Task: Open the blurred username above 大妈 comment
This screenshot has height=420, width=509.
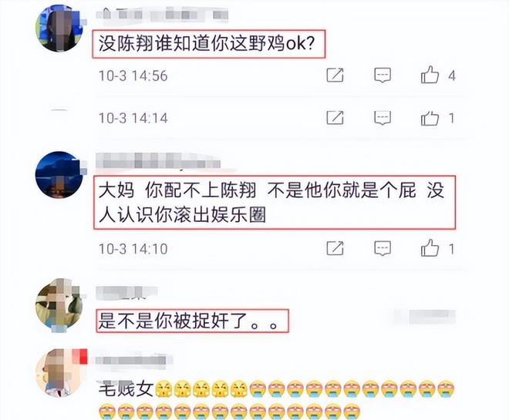Action: pyautogui.click(x=158, y=160)
